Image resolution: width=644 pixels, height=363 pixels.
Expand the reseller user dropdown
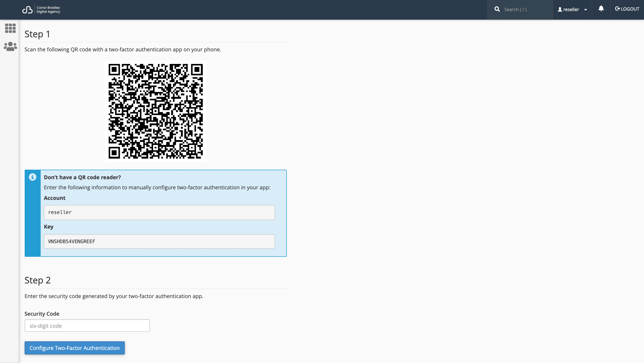coord(572,10)
